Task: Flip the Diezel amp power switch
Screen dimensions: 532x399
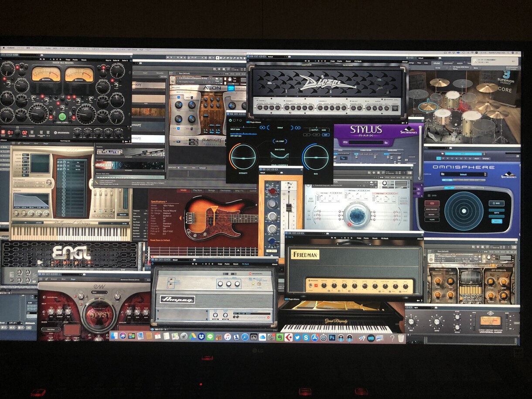Action: click(395, 108)
